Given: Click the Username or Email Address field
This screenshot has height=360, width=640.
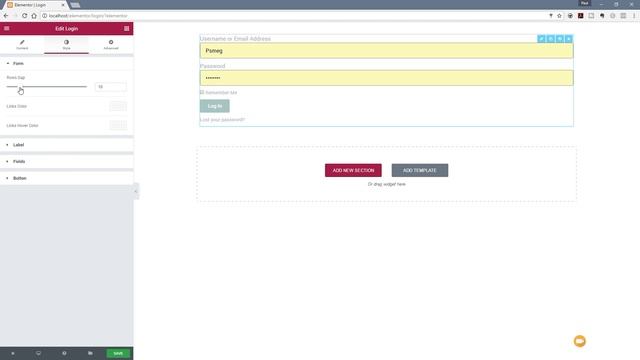Looking at the screenshot, I should [x=386, y=51].
